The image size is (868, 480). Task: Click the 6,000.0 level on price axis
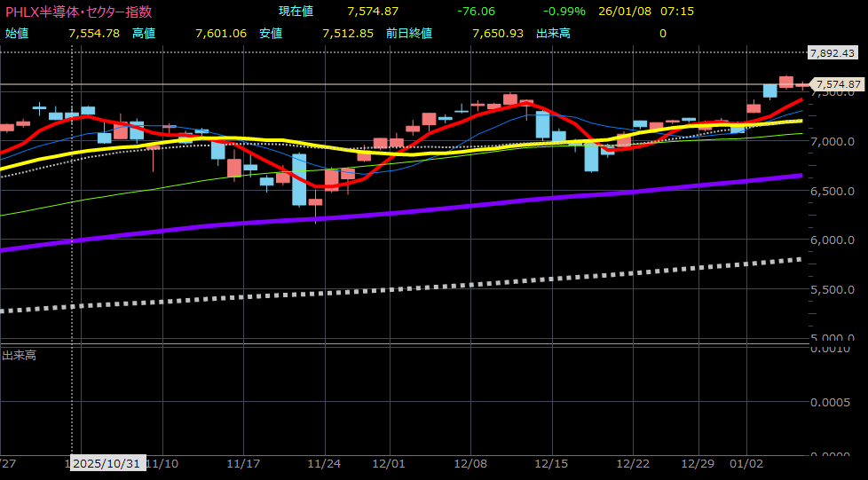click(x=834, y=240)
